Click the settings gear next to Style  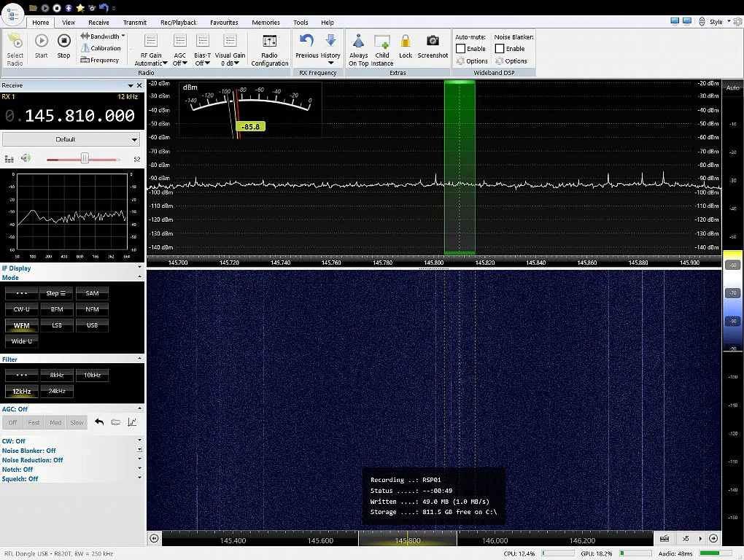coord(738,22)
